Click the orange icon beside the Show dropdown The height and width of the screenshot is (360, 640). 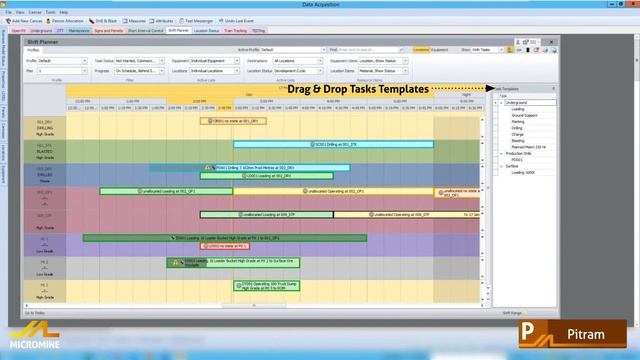[510, 50]
